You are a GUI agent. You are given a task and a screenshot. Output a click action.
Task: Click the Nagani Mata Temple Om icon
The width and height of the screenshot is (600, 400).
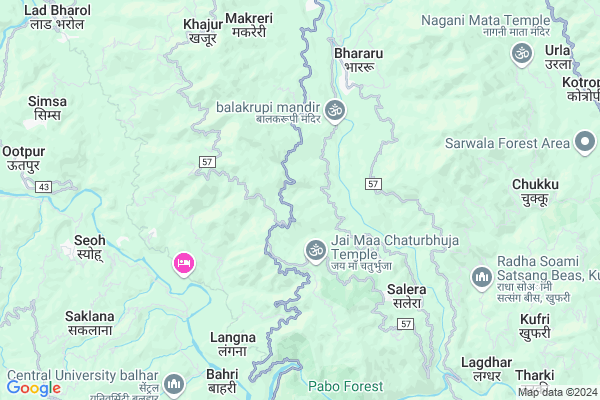522,55
